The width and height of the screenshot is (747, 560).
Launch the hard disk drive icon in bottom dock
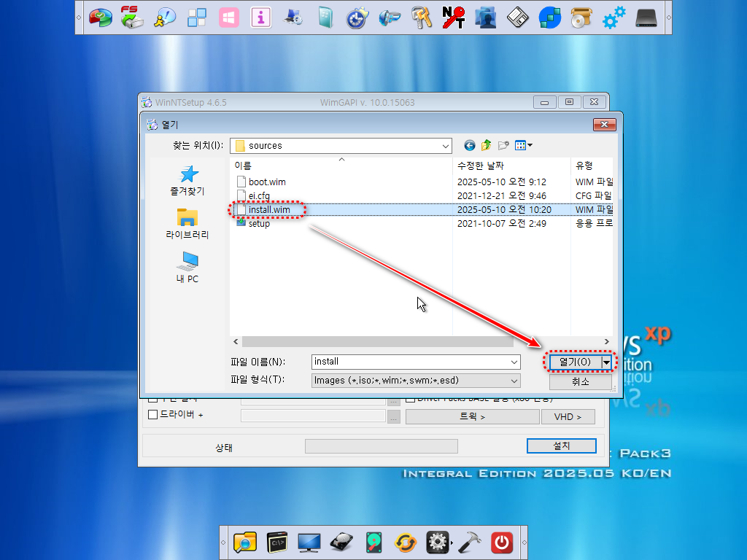click(x=341, y=542)
